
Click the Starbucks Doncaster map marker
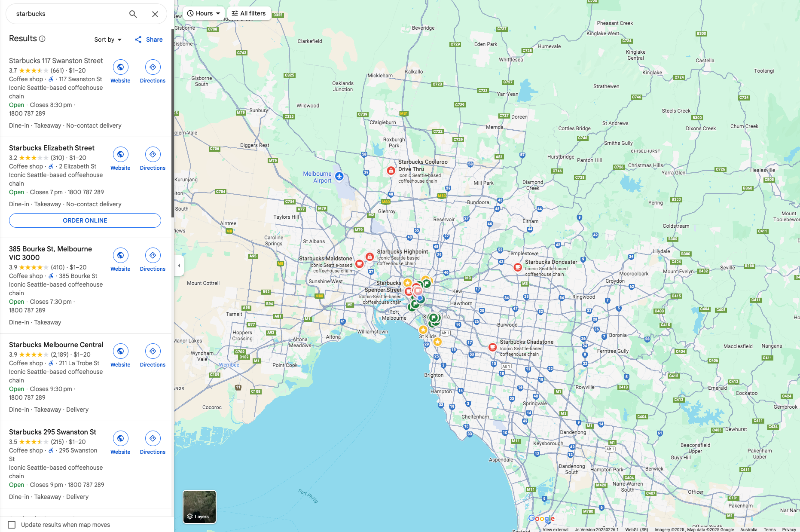pos(518,267)
